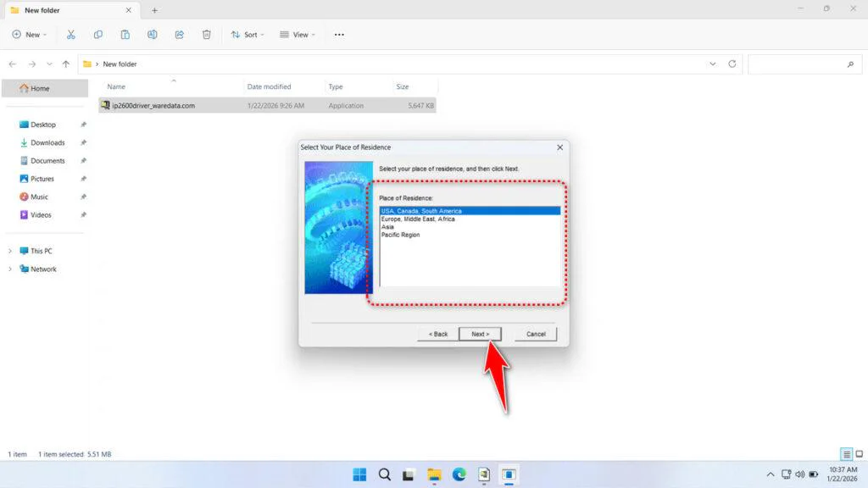Screen dimensions: 868x488
Task: Copy the selected file with Copy icon
Action: point(98,35)
